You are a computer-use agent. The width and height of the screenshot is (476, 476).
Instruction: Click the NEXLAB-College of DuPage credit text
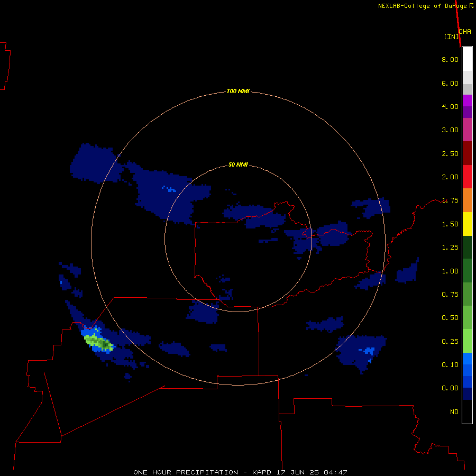pyautogui.click(x=426, y=6)
